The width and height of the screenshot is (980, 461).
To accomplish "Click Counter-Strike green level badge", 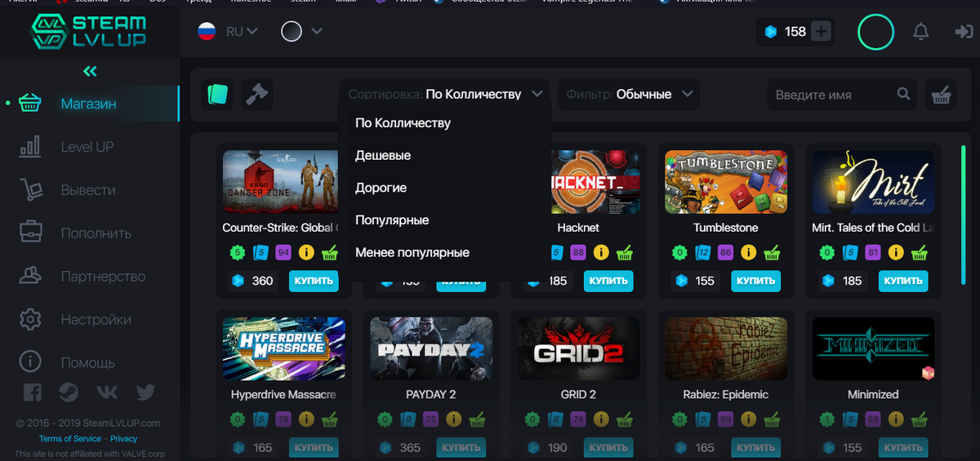I will (238, 252).
